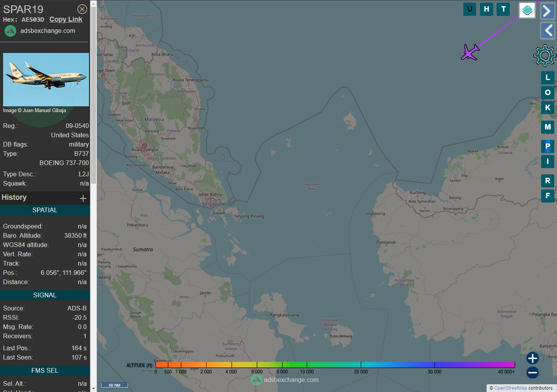Click the type code B737
The width and height of the screenshot is (557, 392).
point(82,153)
